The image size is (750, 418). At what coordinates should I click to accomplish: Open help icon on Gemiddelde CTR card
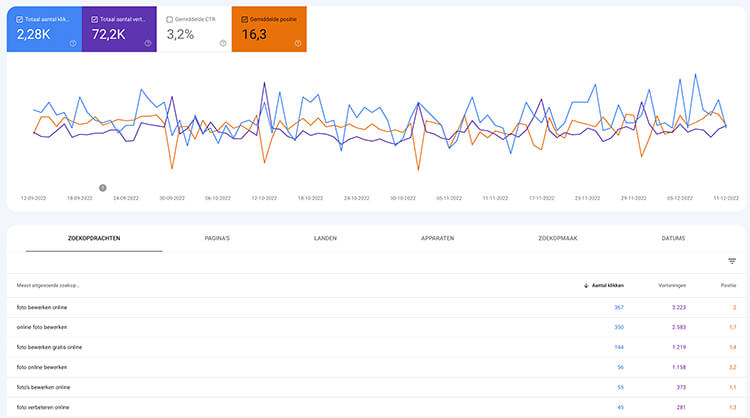(x=223, y=43)
